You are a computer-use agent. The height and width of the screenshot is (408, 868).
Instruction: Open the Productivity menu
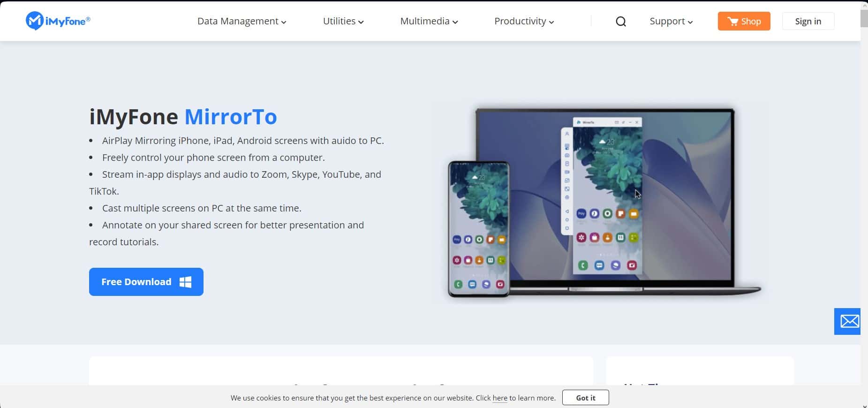[524, 21]
